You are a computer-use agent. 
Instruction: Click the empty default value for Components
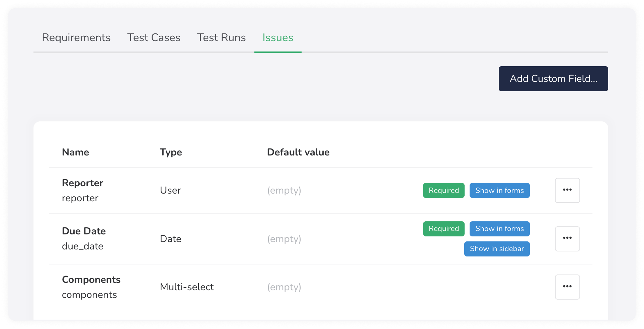284,287
